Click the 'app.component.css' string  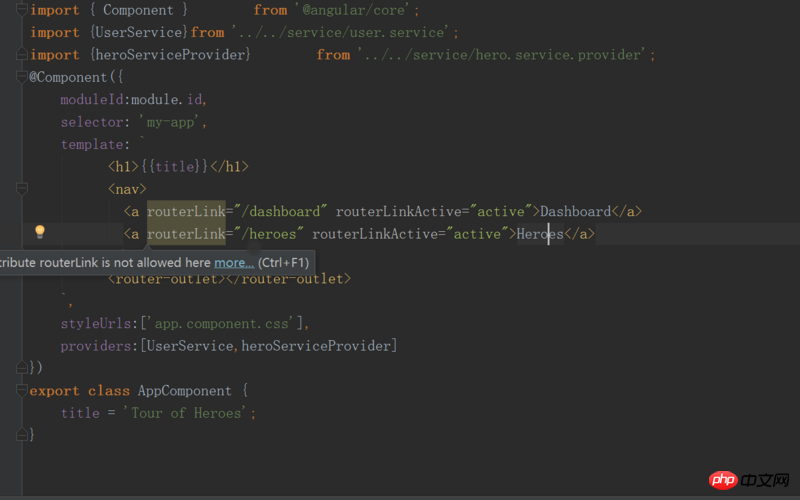(222, 323)
